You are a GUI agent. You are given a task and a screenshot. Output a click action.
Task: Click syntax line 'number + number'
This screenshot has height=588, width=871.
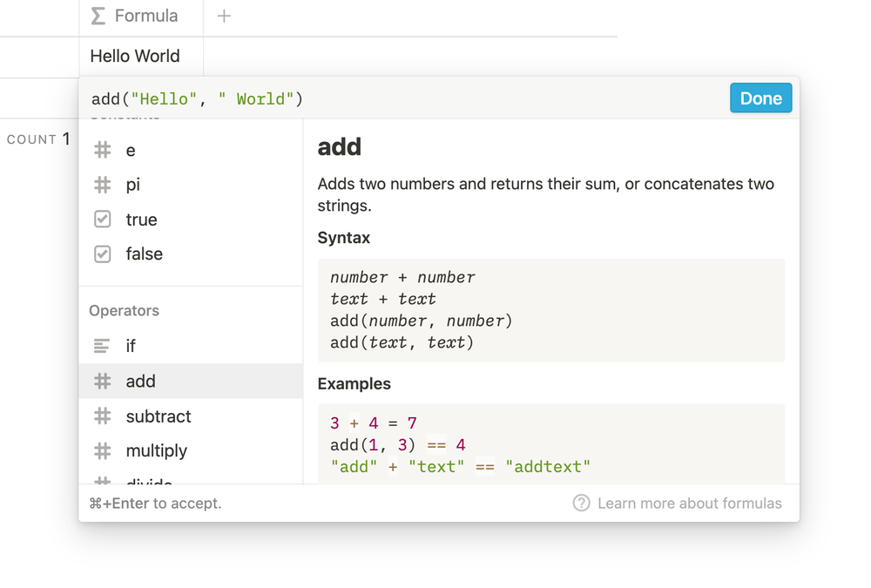[x=402, y=277]
